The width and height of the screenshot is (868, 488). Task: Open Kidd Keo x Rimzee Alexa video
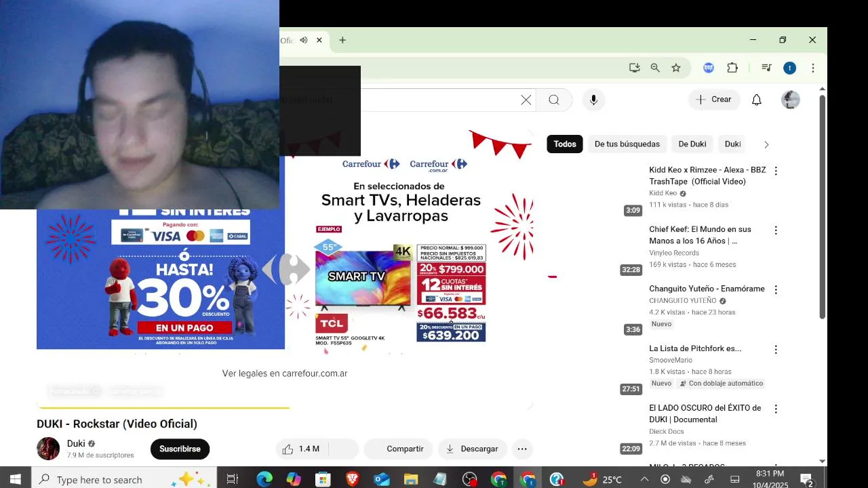707,176
